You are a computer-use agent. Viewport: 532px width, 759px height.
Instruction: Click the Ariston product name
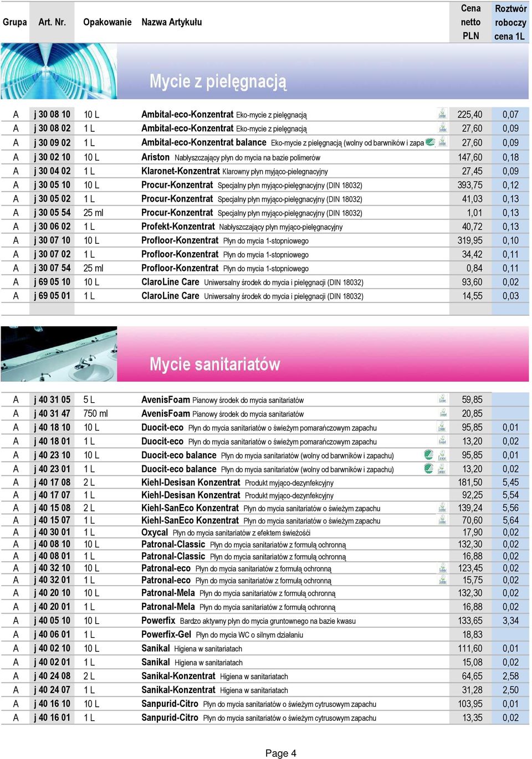click(x=155, y=157)
